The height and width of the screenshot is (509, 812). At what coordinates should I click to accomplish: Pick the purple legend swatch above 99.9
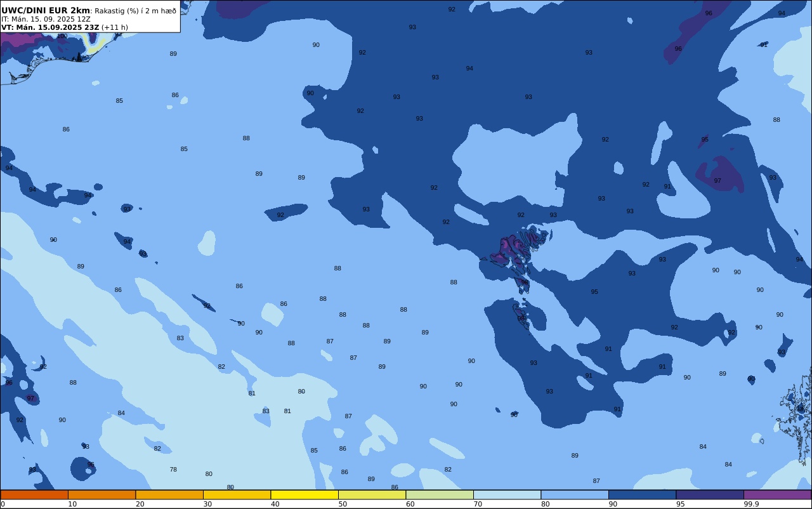(x=777, y=494)
